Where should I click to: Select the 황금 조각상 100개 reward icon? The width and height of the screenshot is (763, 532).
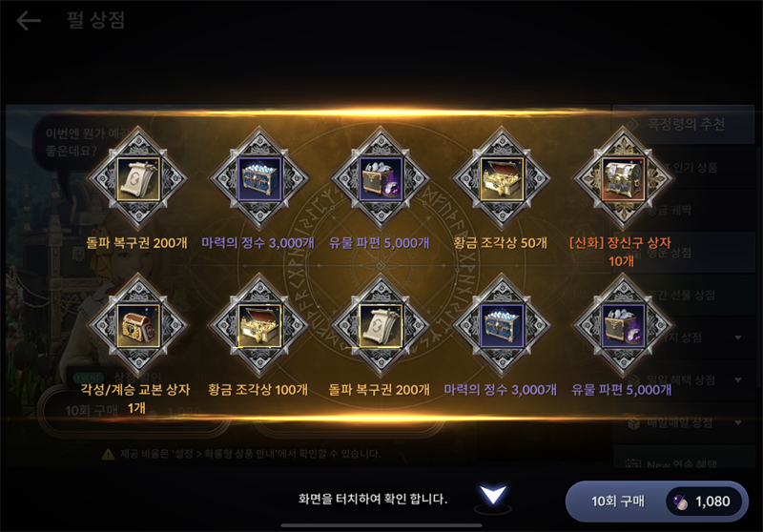(x=259, y=325)
